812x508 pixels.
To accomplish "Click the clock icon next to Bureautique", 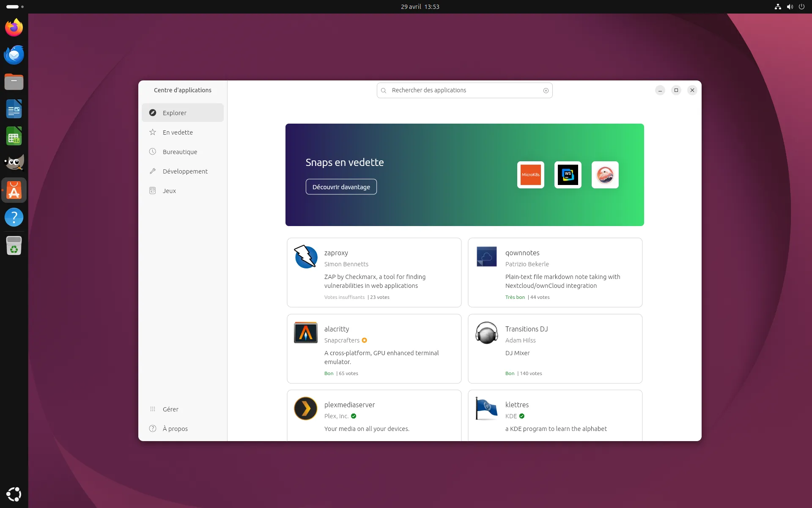I will pyautogui.click(x=153, y=152).
